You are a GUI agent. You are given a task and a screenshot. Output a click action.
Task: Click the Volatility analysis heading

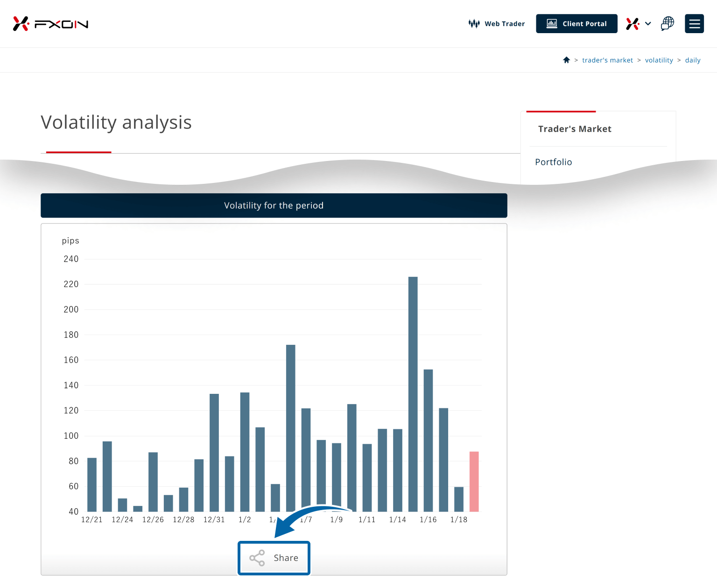116,123
